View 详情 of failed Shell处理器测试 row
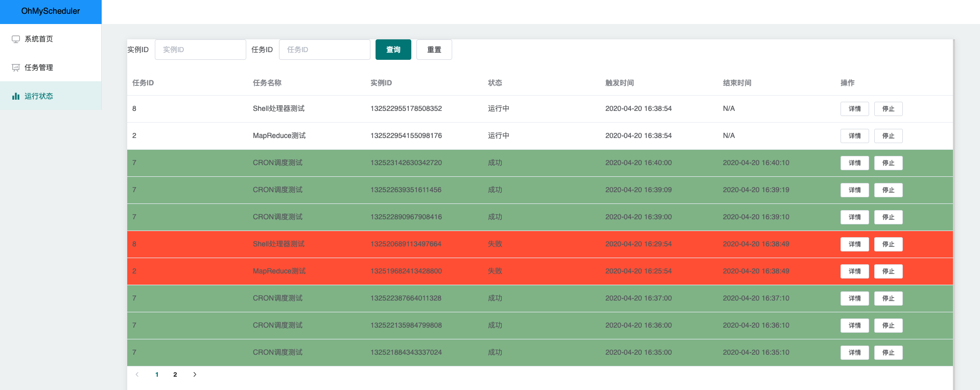This screenshot has width=980, height=390. 855,244
